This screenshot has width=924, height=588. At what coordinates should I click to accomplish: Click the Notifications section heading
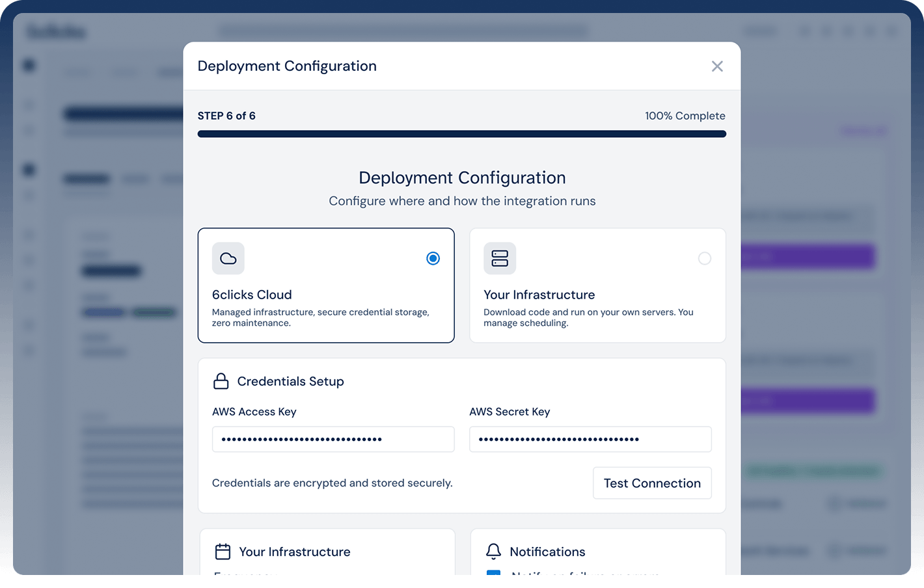point(547,551)
